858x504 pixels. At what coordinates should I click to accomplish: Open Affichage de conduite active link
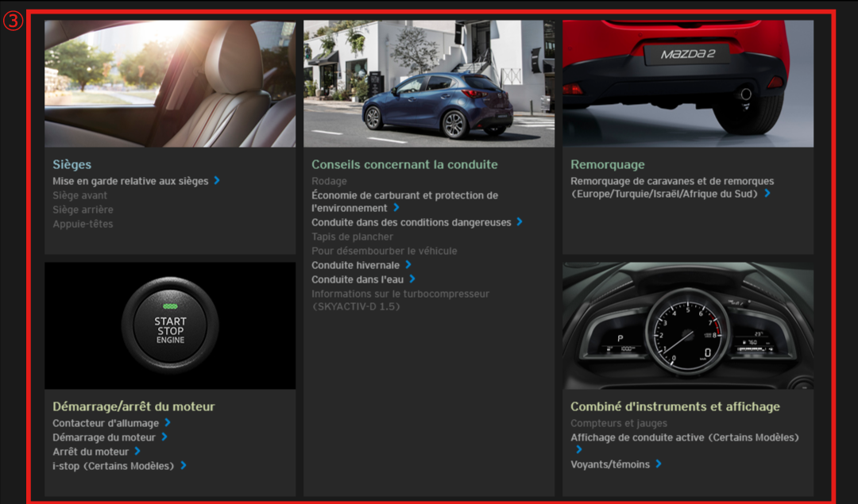pos(684,437)
